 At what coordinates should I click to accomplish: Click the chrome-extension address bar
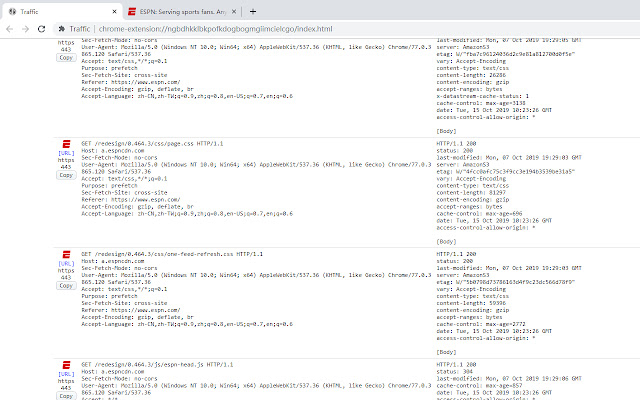300,30
